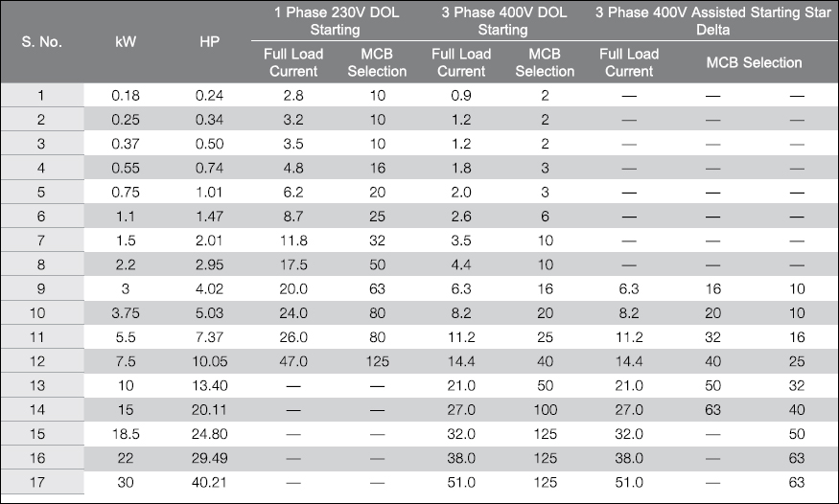Click the 17.5 full load current cell
Image resolution: width=839 pixels, height=504 pixels.
(293, 265)
